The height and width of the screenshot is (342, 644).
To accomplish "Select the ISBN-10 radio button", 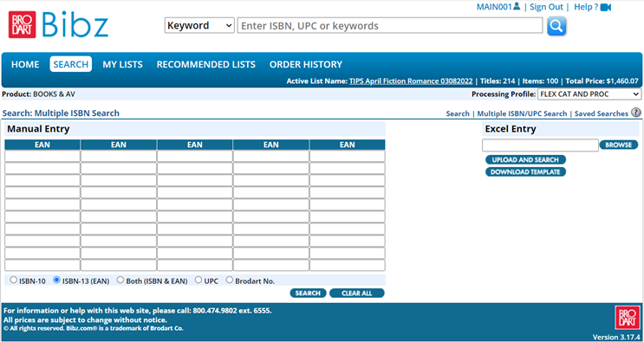I will pyautogui.click(x=14, y=280).
